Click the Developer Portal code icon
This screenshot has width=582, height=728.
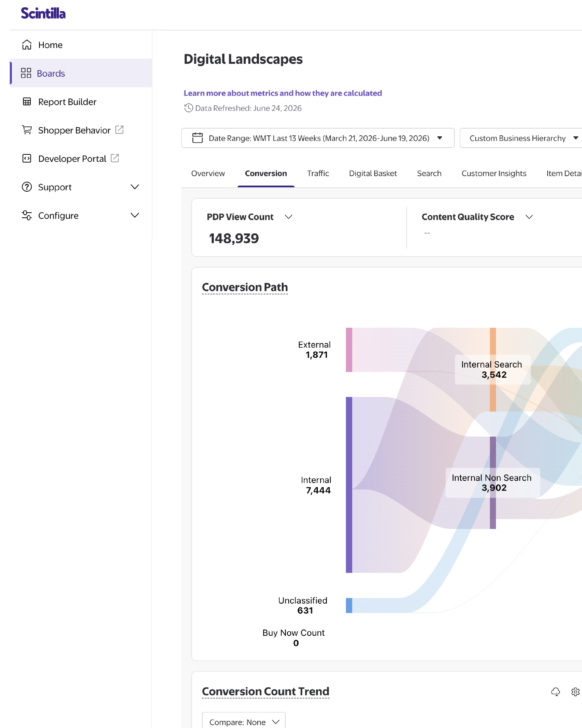click(x=27, y=158)
